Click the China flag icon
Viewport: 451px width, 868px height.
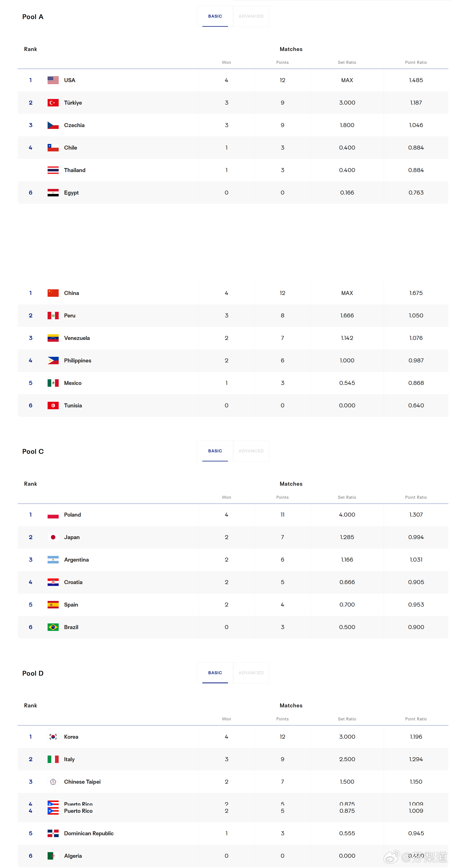(x=53, y=293)
